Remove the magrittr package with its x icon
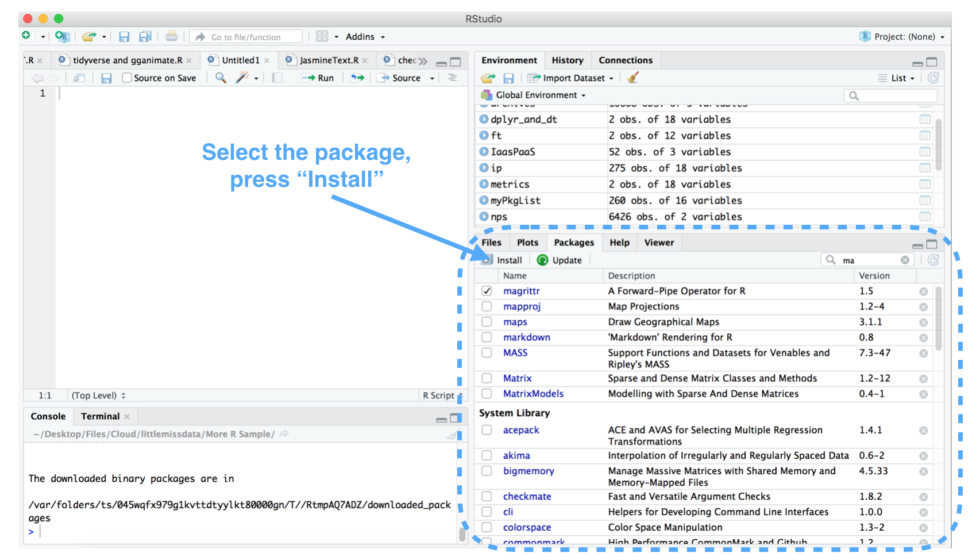Viewport: 980px width, 560px height. (924, 291)
